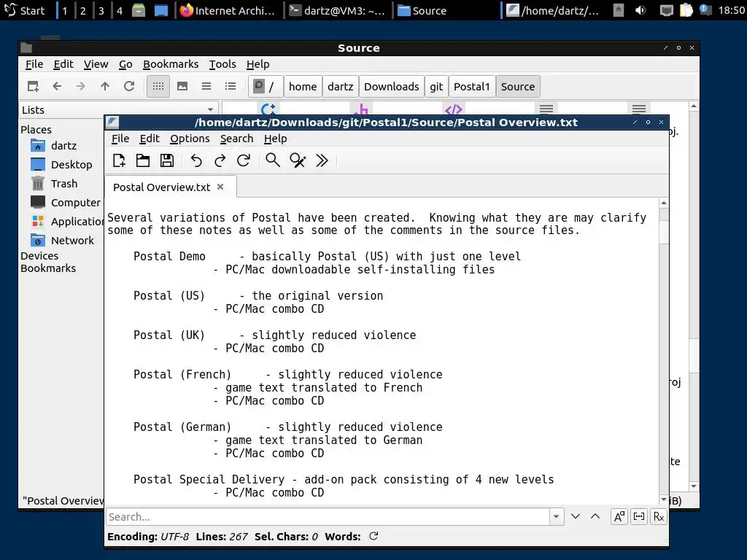Find previous match with up arrow

(x=595, y=517)
